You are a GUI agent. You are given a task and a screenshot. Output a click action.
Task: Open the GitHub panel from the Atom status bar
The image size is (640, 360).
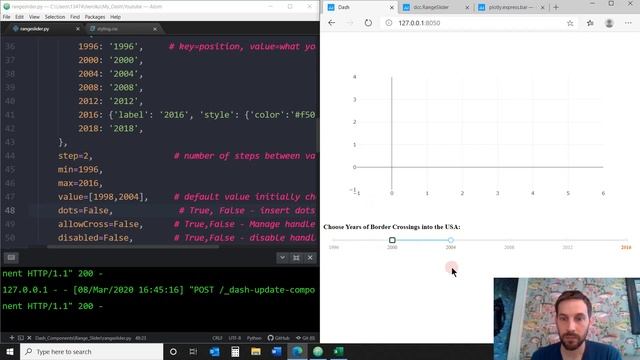click(x=278, y=338)
